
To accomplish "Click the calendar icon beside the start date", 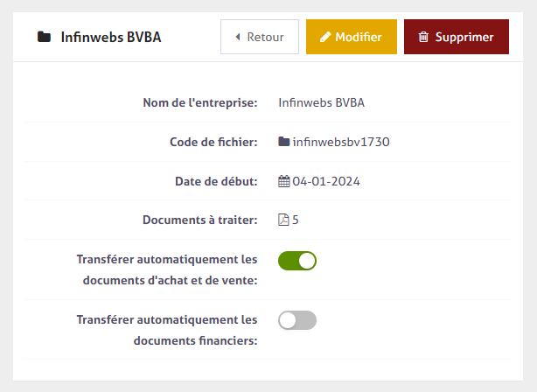I will tap(283, 181).
